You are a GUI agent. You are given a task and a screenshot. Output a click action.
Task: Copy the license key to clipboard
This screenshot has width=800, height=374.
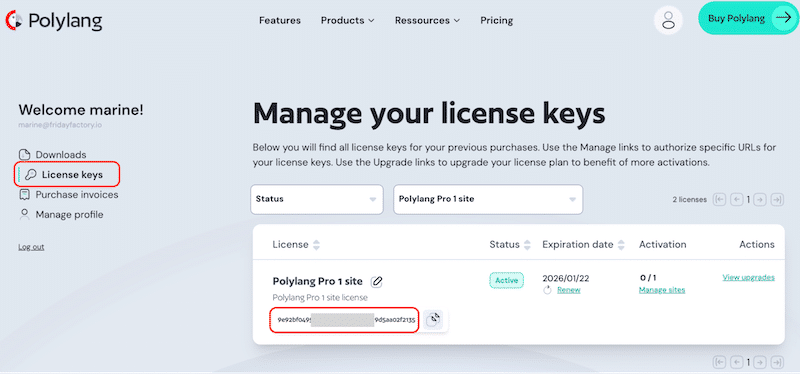coord(433,319)
